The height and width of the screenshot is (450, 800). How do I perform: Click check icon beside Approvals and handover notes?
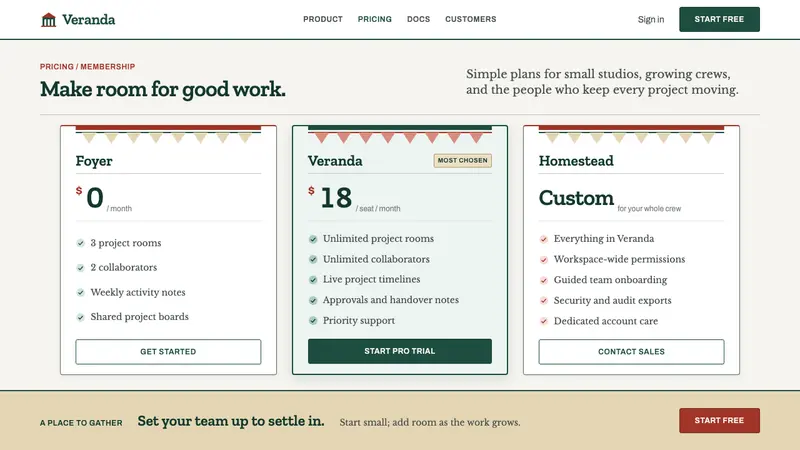313,300
